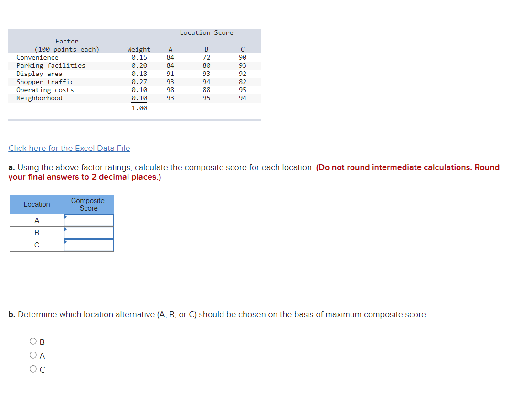Click the Composite Score column header

89,204
